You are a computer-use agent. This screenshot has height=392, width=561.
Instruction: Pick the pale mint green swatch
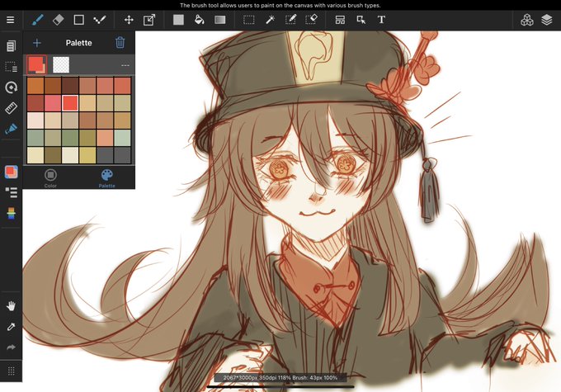[x=122, y=138]
